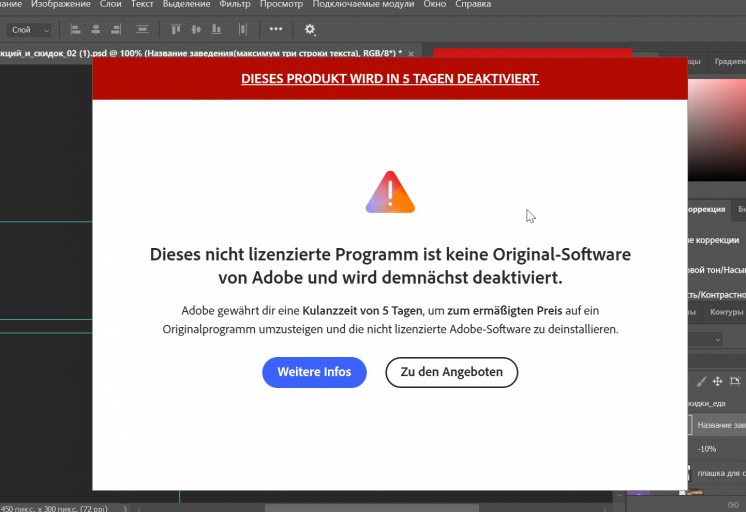Click thumbnail of the Название зав… layer
Image resolution: width=746 pixels, height=512 pixels.
click(690, 425)
